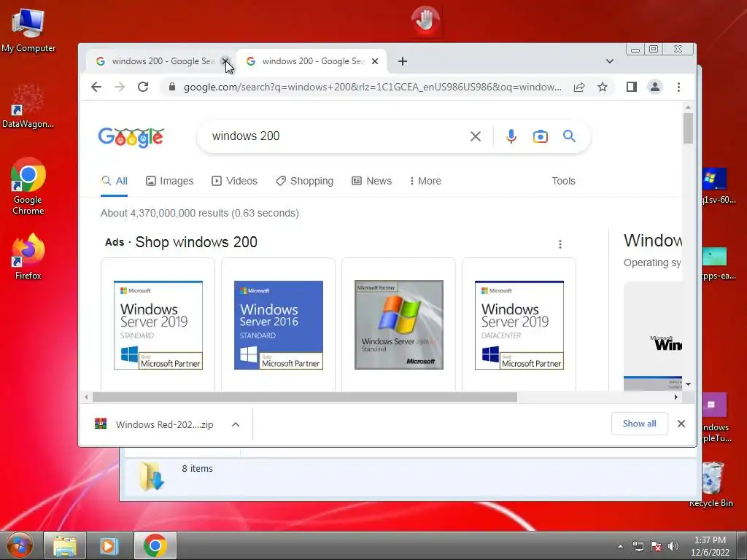Click the red hand icon at top

425,21
